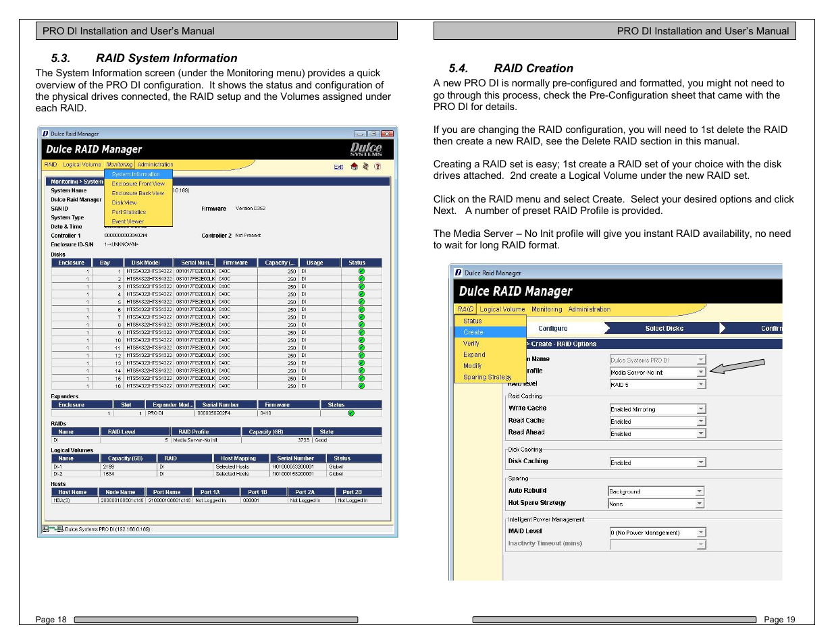Open the Disk Caching dropdown
This screenshot has height=644, width=834.
pyautogui.click(x=658, y=462)
